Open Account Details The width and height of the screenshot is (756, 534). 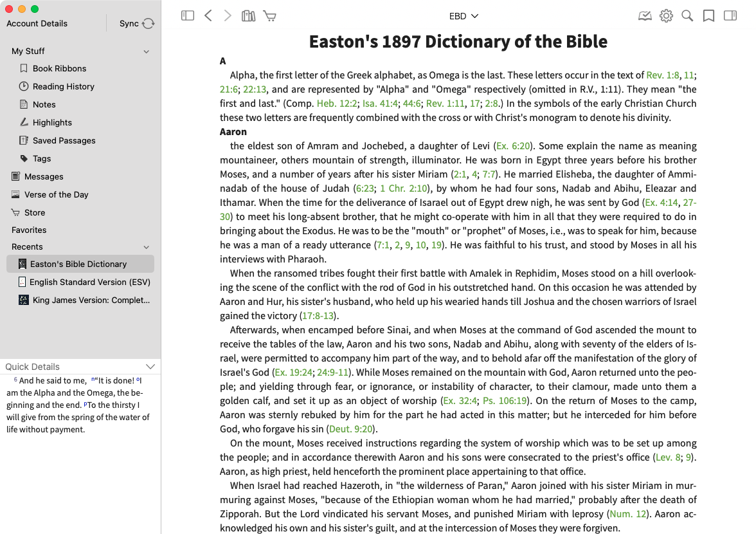tap(37, 23)
